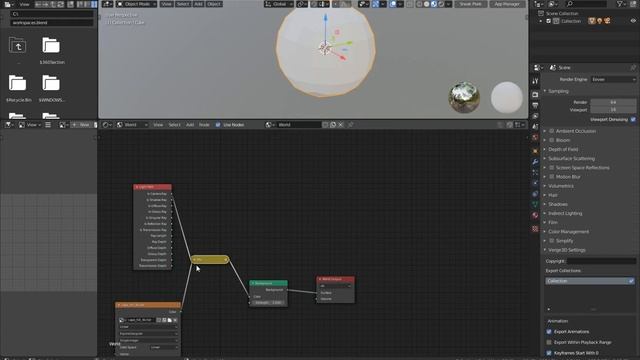The image size is (640, 360).
Task: Click the New button in lower-left editor
Action: (x=81, y=124)
